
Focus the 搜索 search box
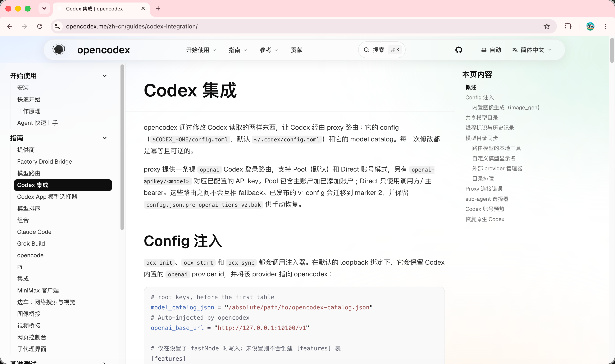tap(382, 50)
